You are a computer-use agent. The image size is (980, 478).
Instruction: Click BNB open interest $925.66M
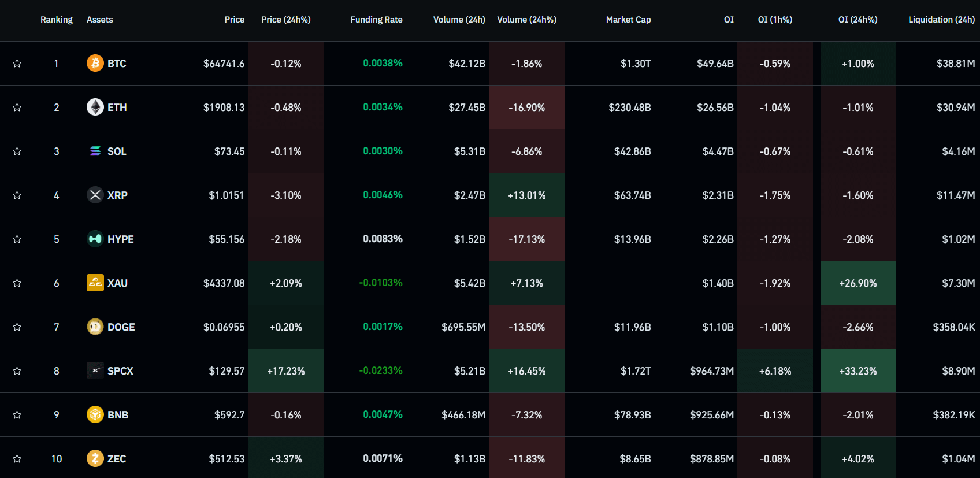pos(712,415)
